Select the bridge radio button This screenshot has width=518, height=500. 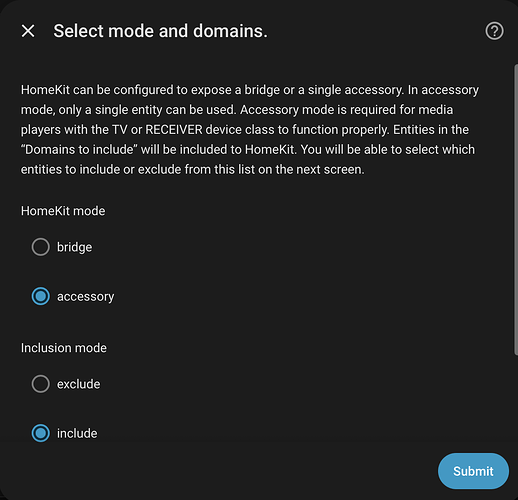pos(41,247)
